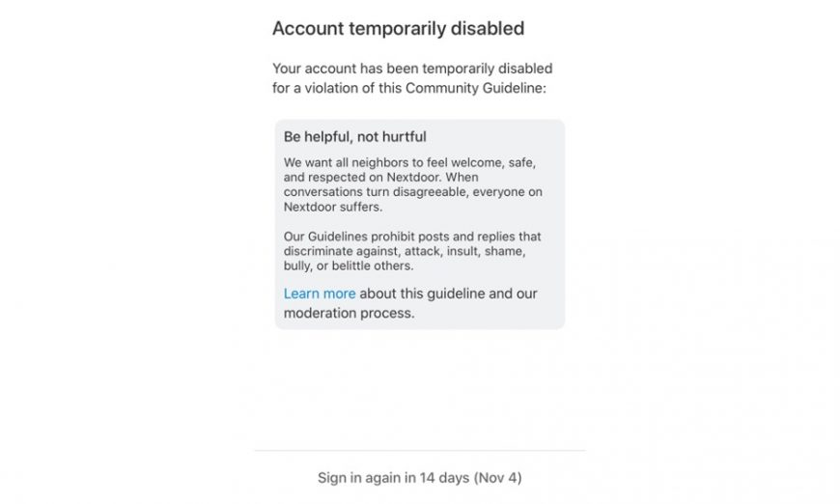Click the Nextdoor suffers. text
Image resolution: width=840 pixels, height=504 pixels.
[333, 207]
